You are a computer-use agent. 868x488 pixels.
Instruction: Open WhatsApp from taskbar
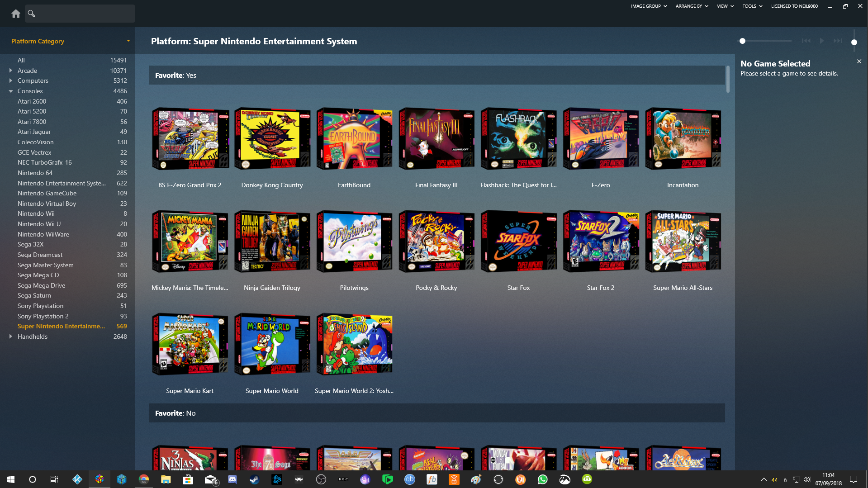[543, 479]
